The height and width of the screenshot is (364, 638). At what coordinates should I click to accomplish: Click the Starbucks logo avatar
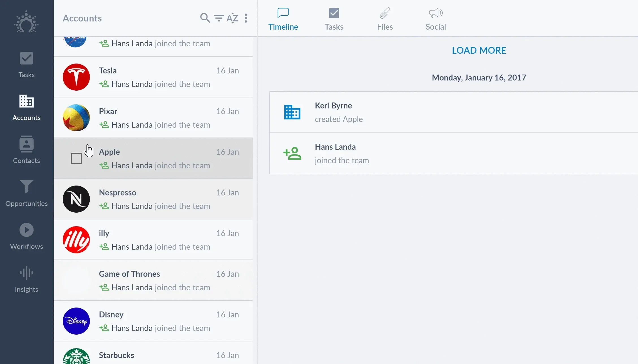coord(76,356)
